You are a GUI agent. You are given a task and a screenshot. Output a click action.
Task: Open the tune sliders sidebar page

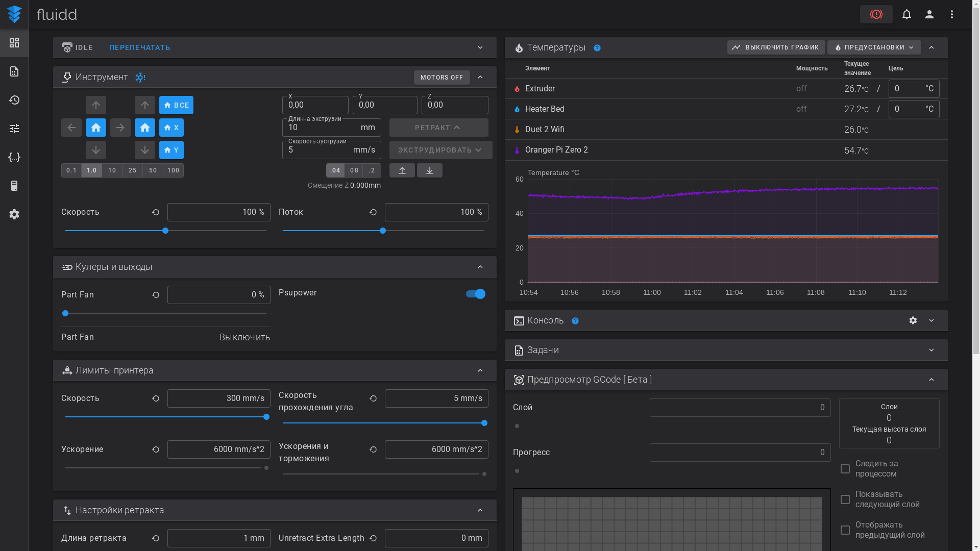(14, 129)
